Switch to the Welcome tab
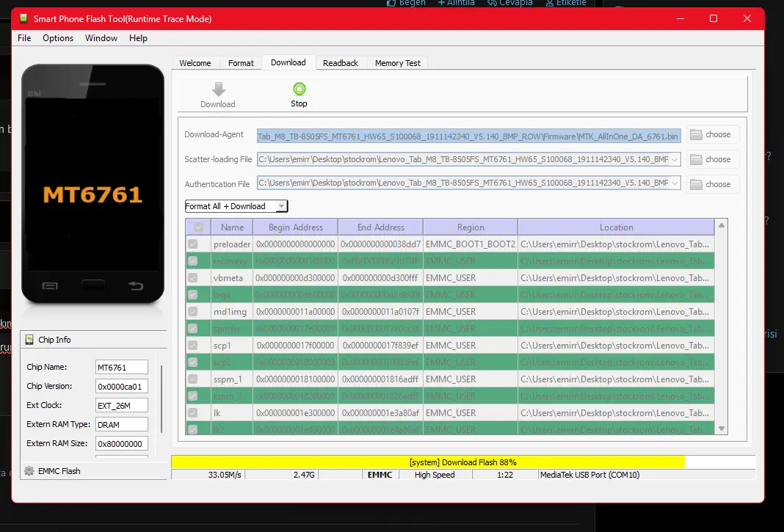Screen dimensions: 784x532 pyautogui.click(x=195, y=63)
